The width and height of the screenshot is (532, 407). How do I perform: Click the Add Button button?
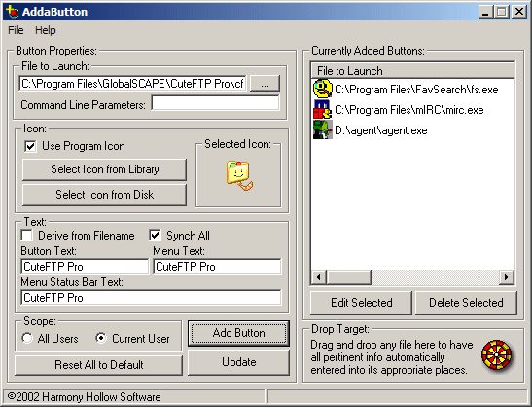[x=238, y=333]
